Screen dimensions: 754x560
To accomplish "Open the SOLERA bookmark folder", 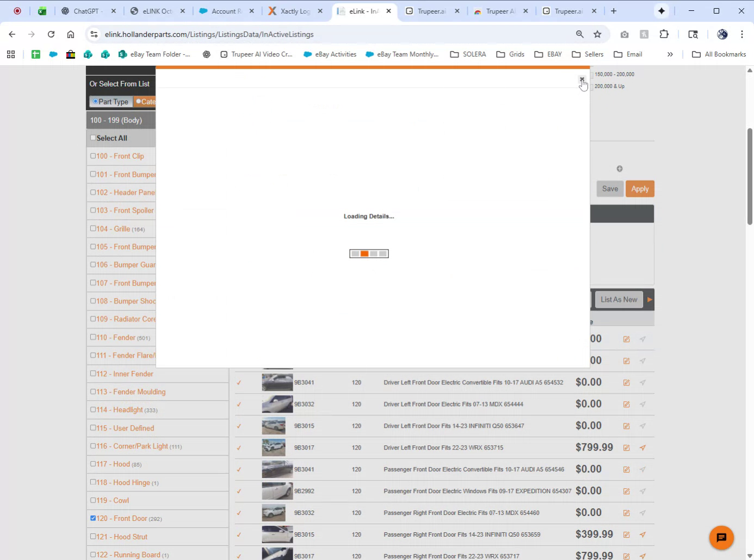I will click(x=468, y=54).
